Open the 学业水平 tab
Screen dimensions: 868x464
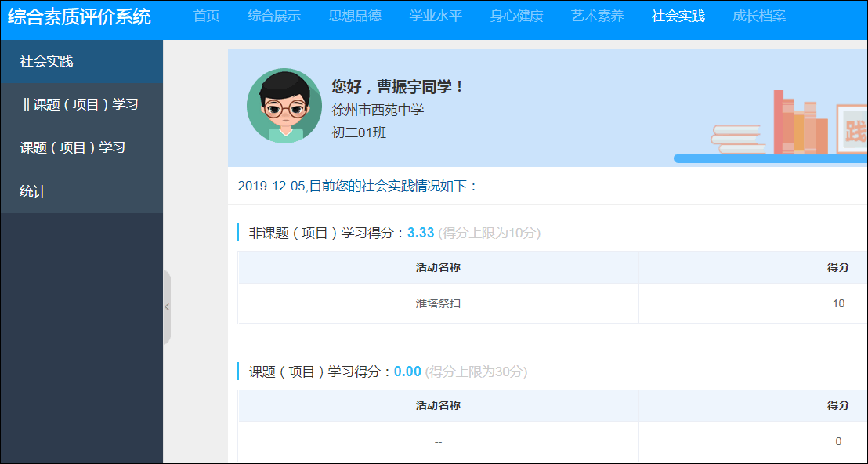tap(436, 16)
